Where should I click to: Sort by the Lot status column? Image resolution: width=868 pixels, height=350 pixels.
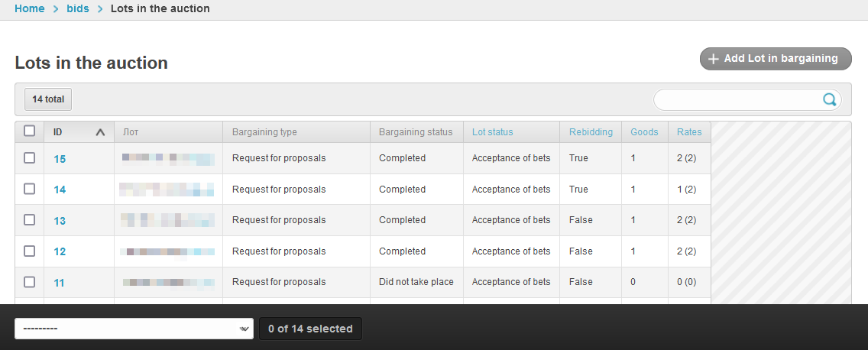[492, 132]
